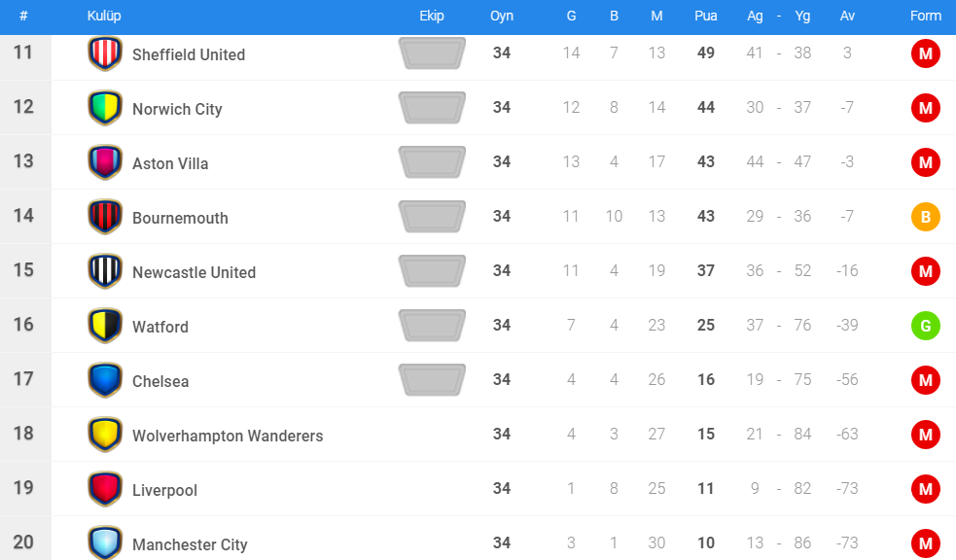Click the Chelsea blue shield icon
The height and width of the screenshot is (560, 956).
point(105,380)
